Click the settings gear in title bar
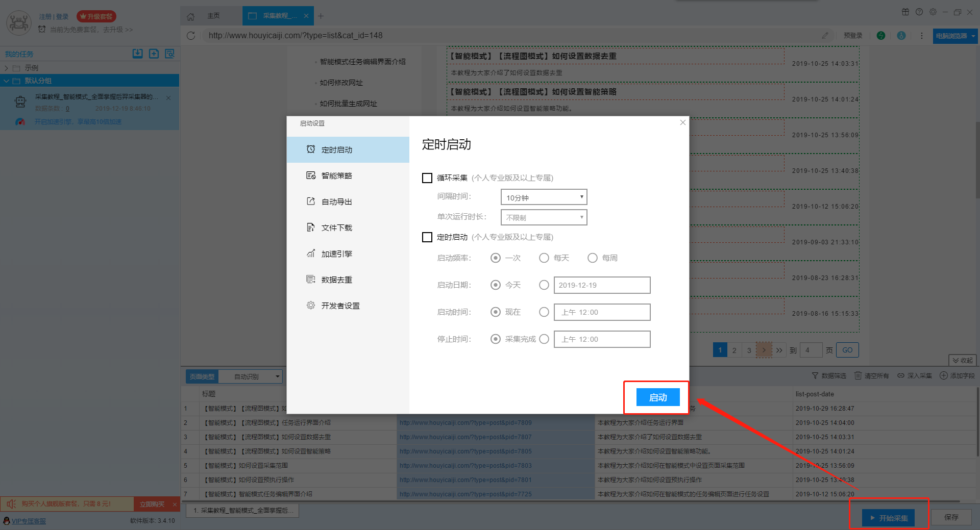The height and width of the screenshot is (530, 980). 933,12
